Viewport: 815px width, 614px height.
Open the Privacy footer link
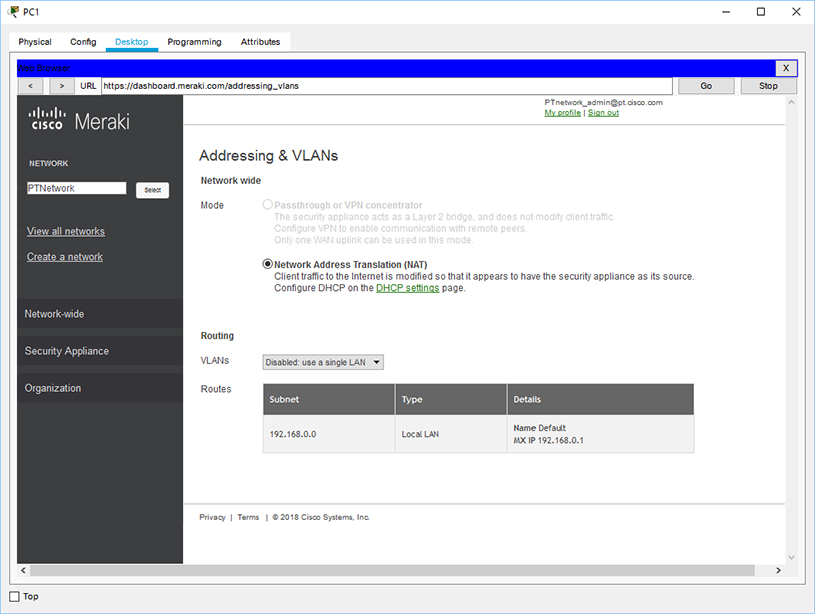[x=212, y=517]
